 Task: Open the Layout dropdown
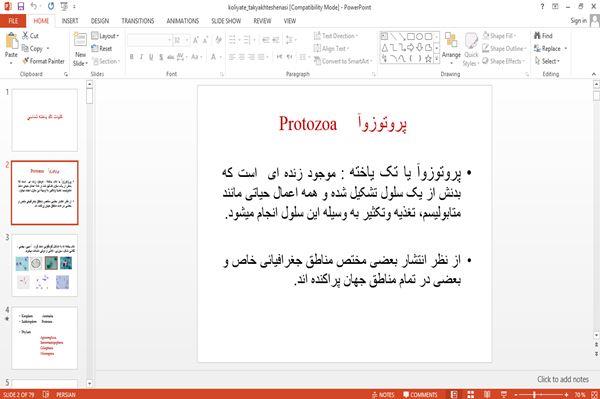[x=105, y=36]
